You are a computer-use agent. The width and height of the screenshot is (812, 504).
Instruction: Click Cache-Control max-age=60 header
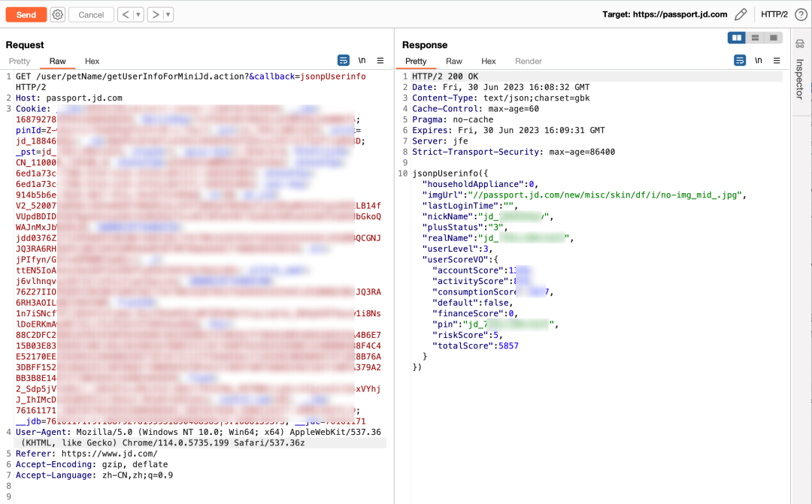point(475,109)
